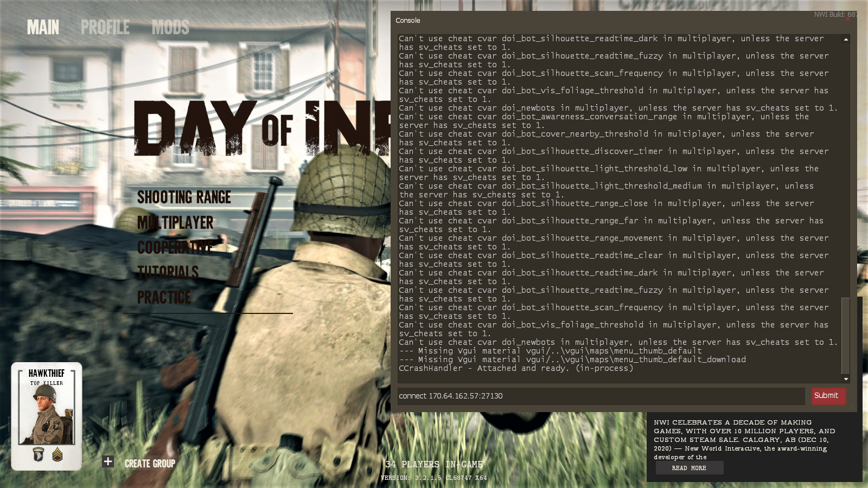Open the PROFILE tab
Image resolution: width=868 pixels, height=488 pixels.
pyautogui.click(x=105, y=27)
